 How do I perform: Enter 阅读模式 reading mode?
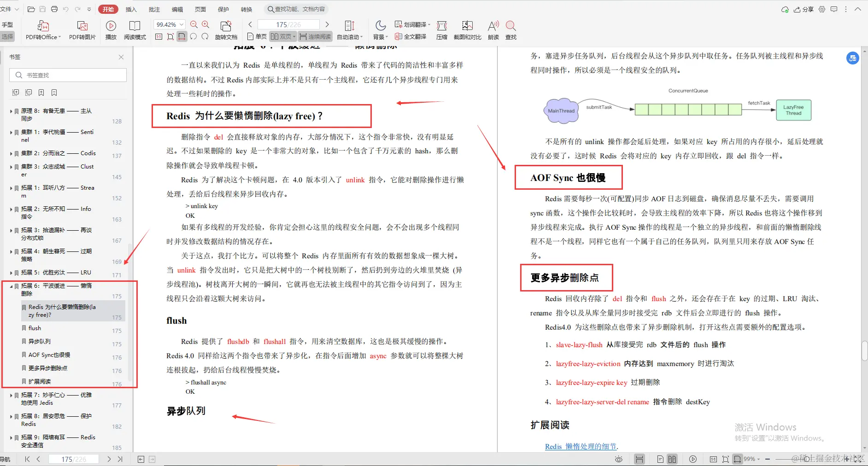click(135, 30)
